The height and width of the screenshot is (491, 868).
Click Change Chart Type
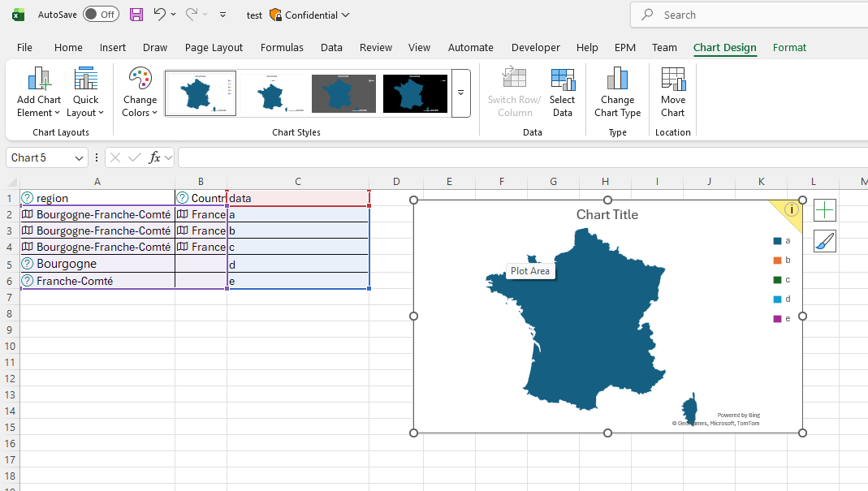pyautogui.click(x=617, y=93)
